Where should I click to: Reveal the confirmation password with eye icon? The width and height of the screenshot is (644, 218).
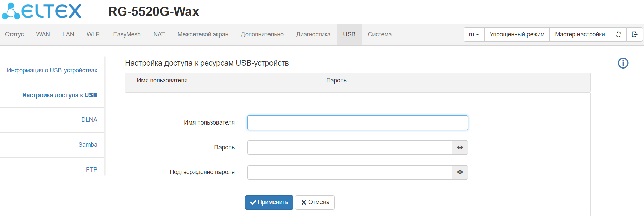[x=460, y=172]
